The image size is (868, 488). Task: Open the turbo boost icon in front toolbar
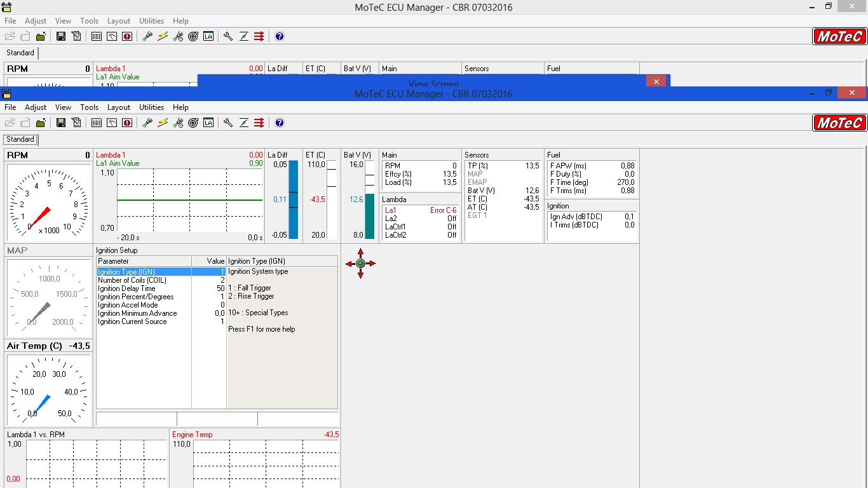[x=193, y=123]
